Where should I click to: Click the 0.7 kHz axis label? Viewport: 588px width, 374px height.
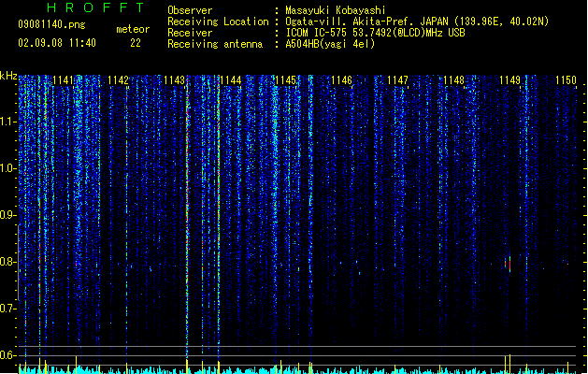click(x=7, y=309)
